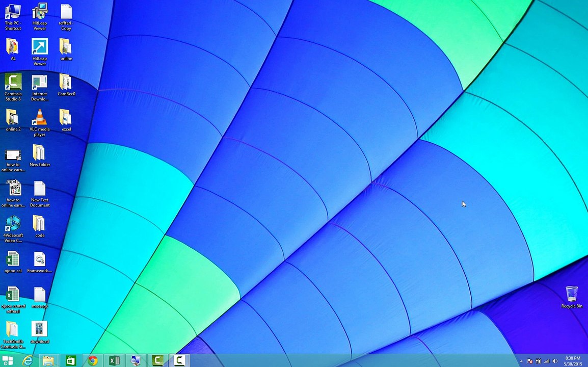Click the Recycle Bin icon

point(571,295)
